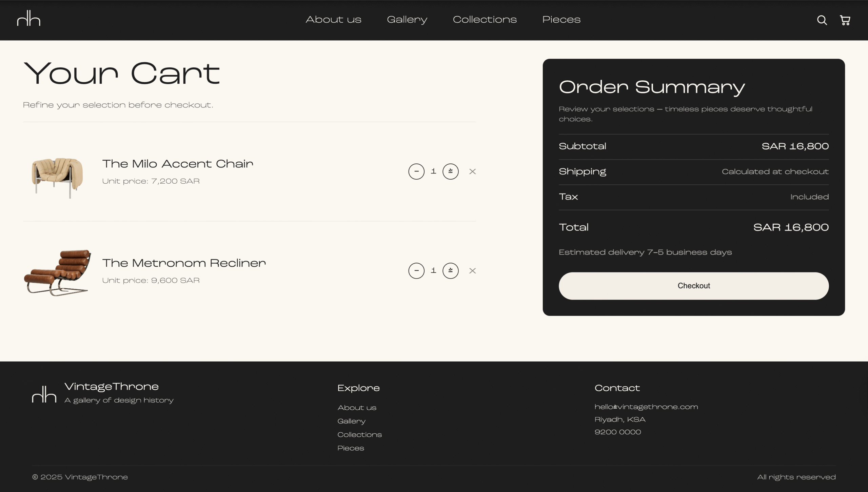
Task: Click Milo Accent Chair thumbnail image
Action: [x=57, y=177]
